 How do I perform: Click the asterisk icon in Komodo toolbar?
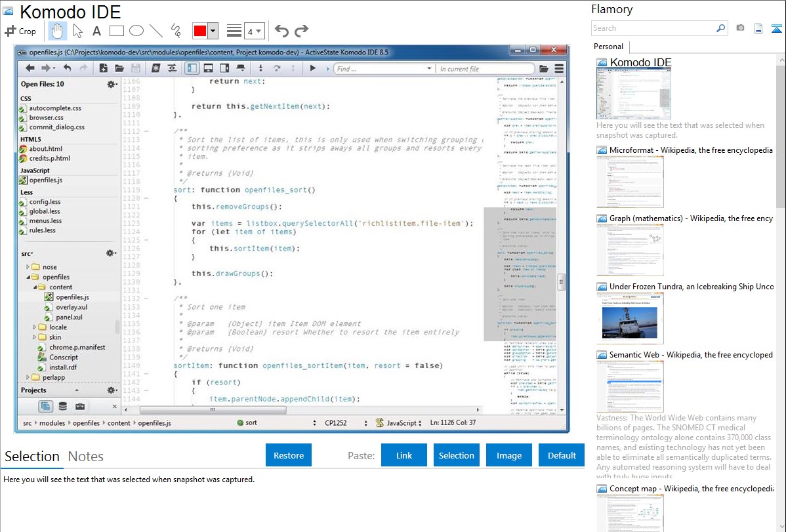(156, 68)
